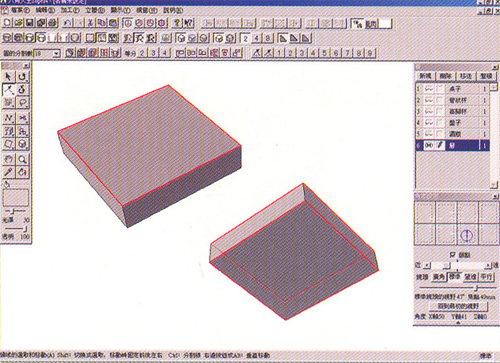Select the arrow pointer tool
This screenshot has width=500, height=363.
(9, 77)
